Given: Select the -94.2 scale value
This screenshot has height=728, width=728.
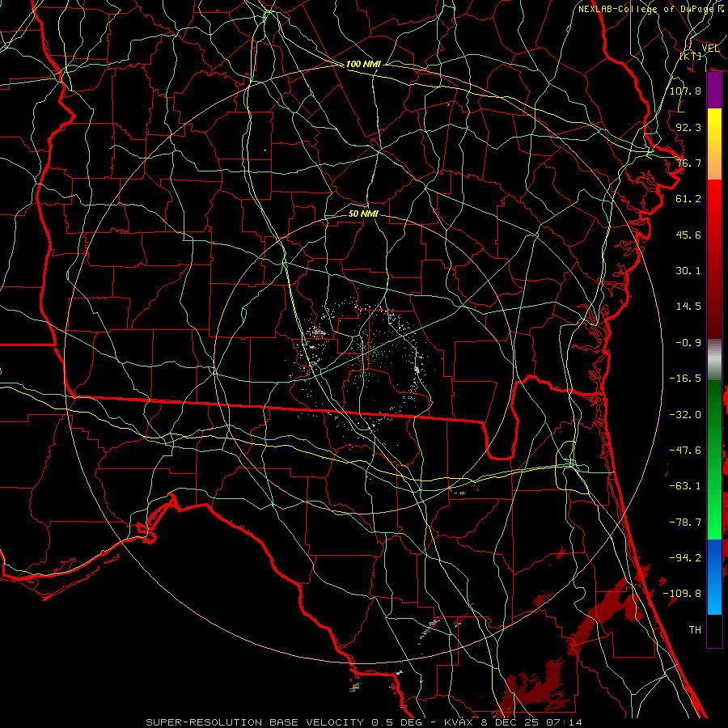Looking at the screenshot, I should click(685, 558).
